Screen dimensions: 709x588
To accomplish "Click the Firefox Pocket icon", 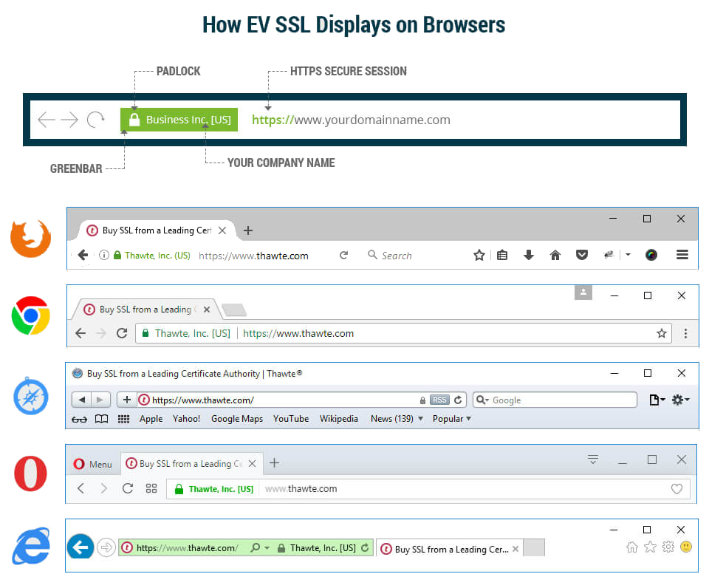I will coord(582,255).
